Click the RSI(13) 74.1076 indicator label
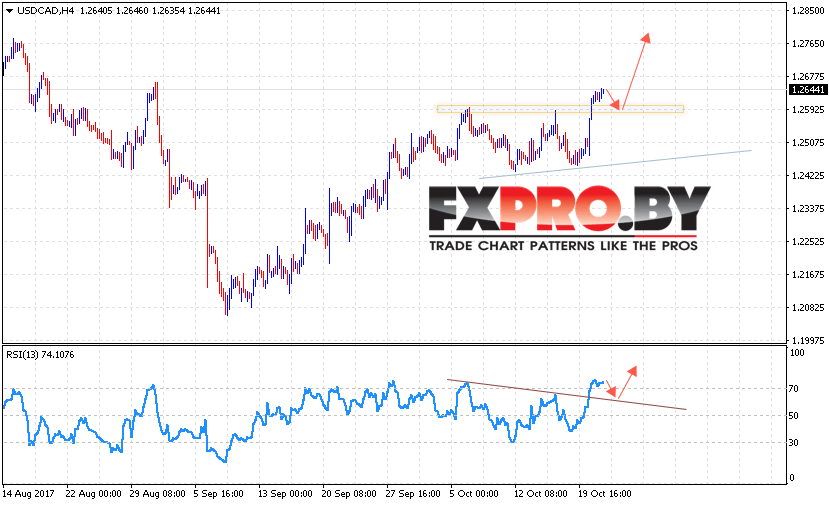The height and width of the screenshot is (505, 829). pyautogui.click(x=40, y=355)
